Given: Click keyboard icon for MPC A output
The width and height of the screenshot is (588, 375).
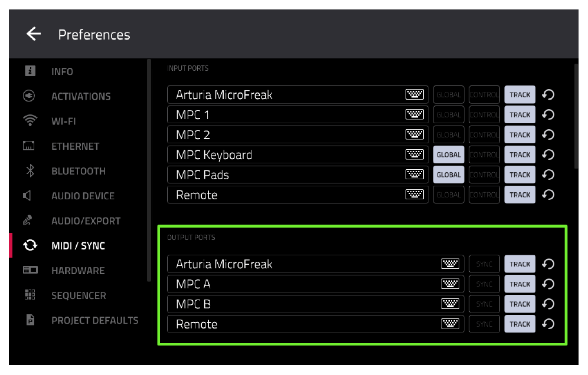Looking at the screenshot, I should 450,284.
